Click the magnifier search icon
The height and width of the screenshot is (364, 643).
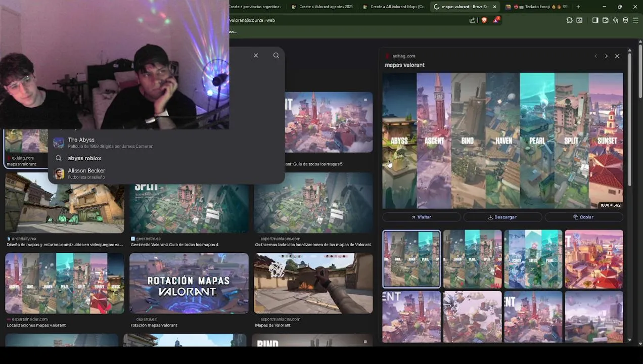click(276, 55)
